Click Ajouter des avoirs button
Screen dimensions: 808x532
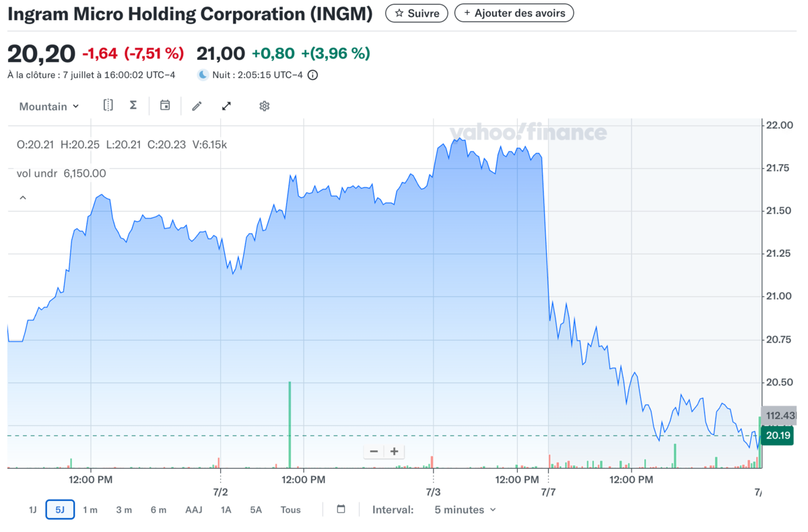(x=514, y=13)
